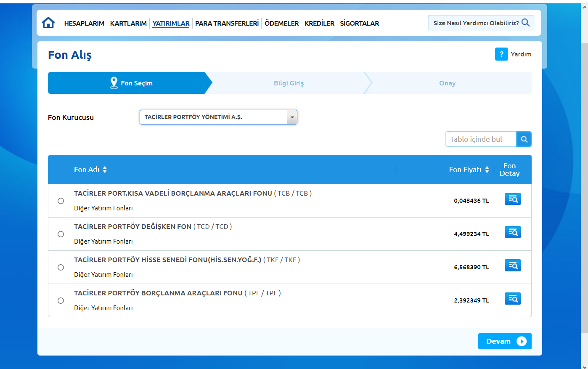Screen dimensions: 588x369
Task: Open fund detail for HİSSE SENEDİ FONU
Action: tap(513, 265)
